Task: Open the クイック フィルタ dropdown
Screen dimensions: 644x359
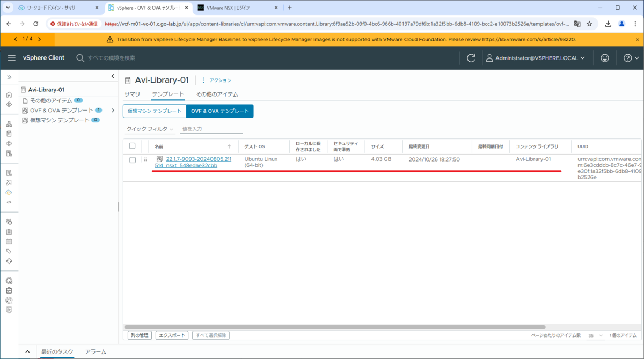Action: [x=150, y=129]
